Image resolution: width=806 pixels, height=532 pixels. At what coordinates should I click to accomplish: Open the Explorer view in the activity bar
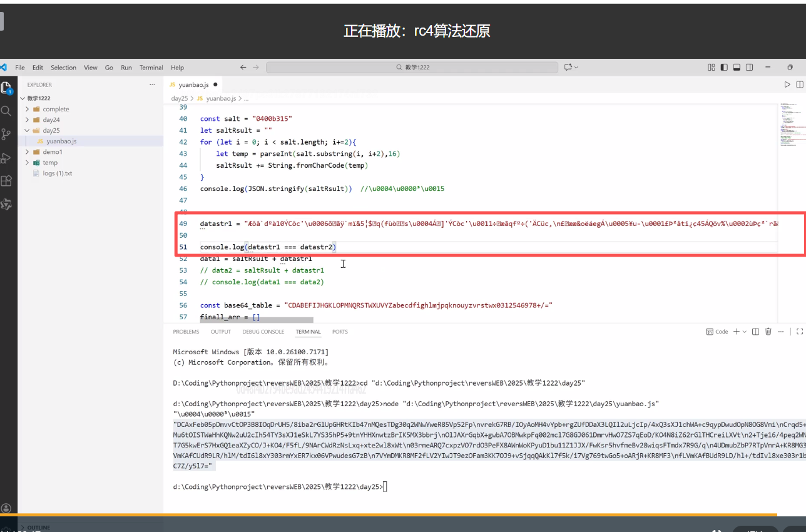(x=6, y=88)
